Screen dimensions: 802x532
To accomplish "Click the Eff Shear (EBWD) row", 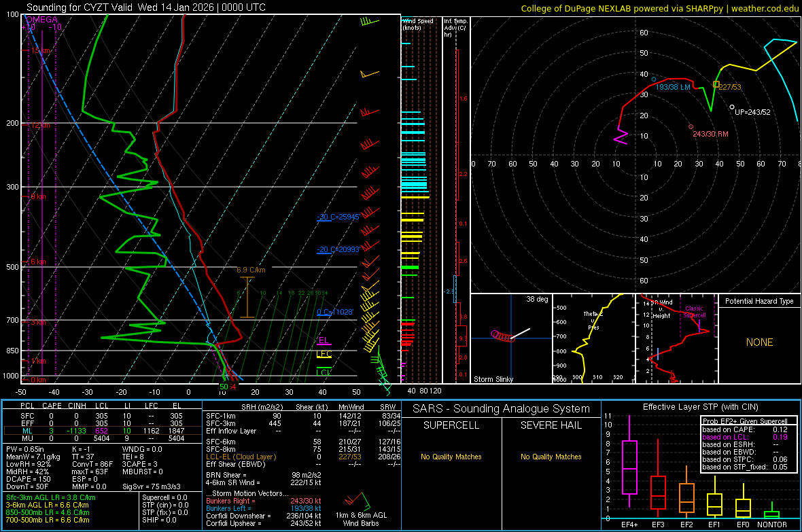I will (x=303, y=465).
